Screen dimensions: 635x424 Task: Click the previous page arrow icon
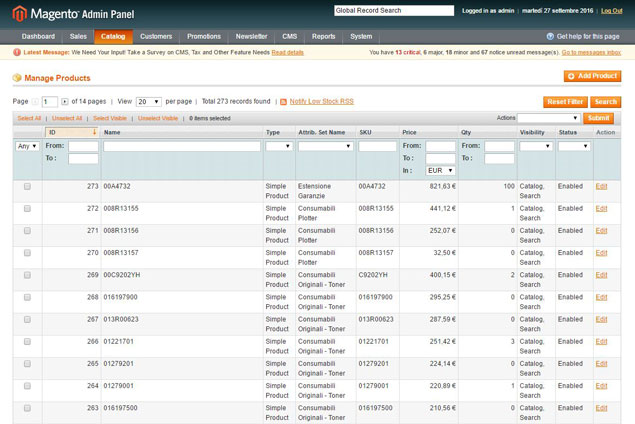point(36,102)
